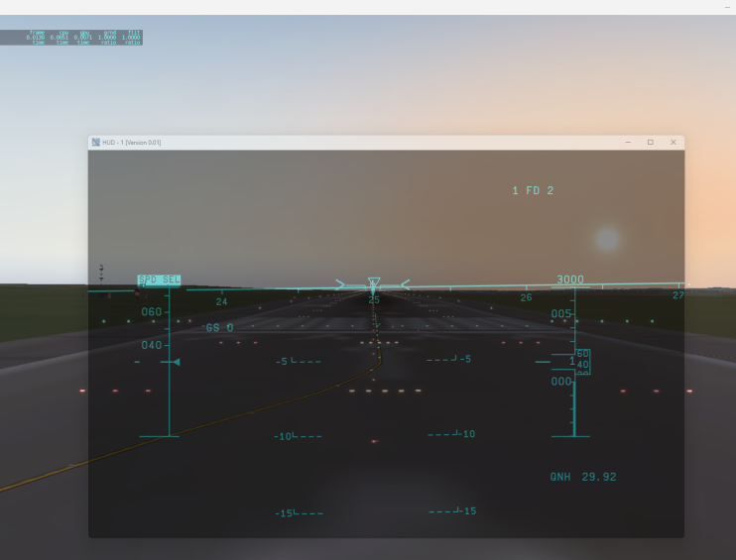
Task: Click the 005 mark on altitude tape
Action: tap(561, 313)
